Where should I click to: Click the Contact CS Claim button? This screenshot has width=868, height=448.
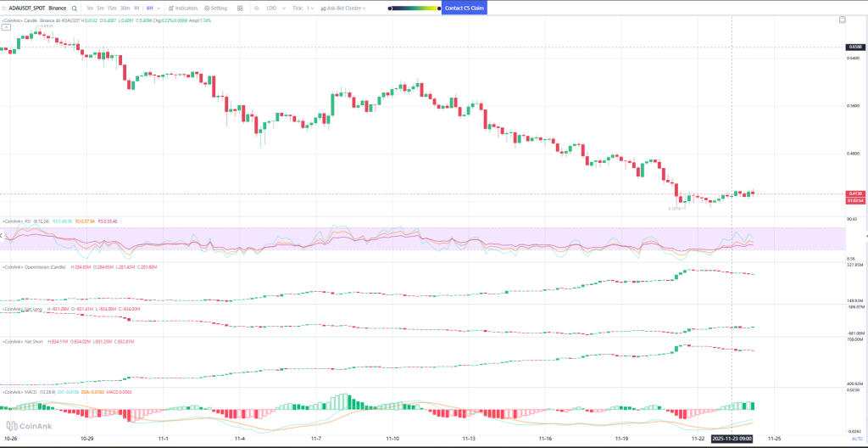pyautogui.click(x=470, y=8)
